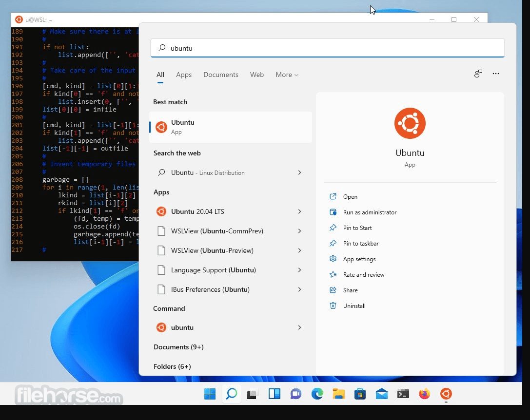Click the Run as administrator shield icon
The width and height of the screenshot is (530, 420).
click(333, 212)
